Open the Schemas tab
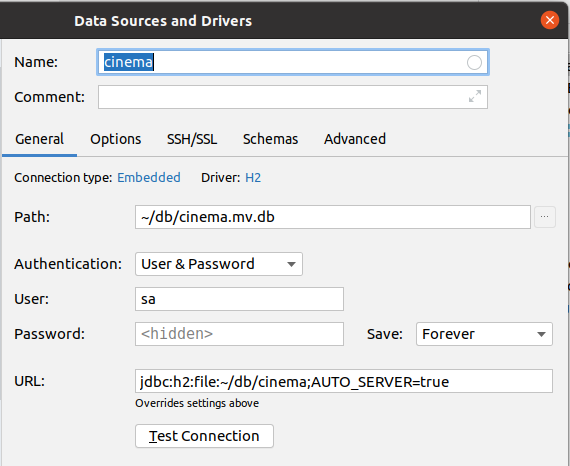 270,139
